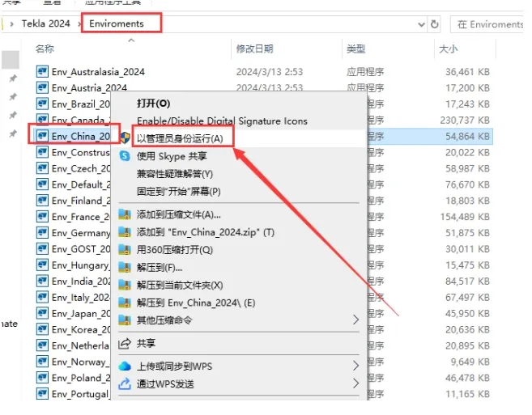Click the Env_Netherlands file icon

pyautogui.click(x=42, y=345)
